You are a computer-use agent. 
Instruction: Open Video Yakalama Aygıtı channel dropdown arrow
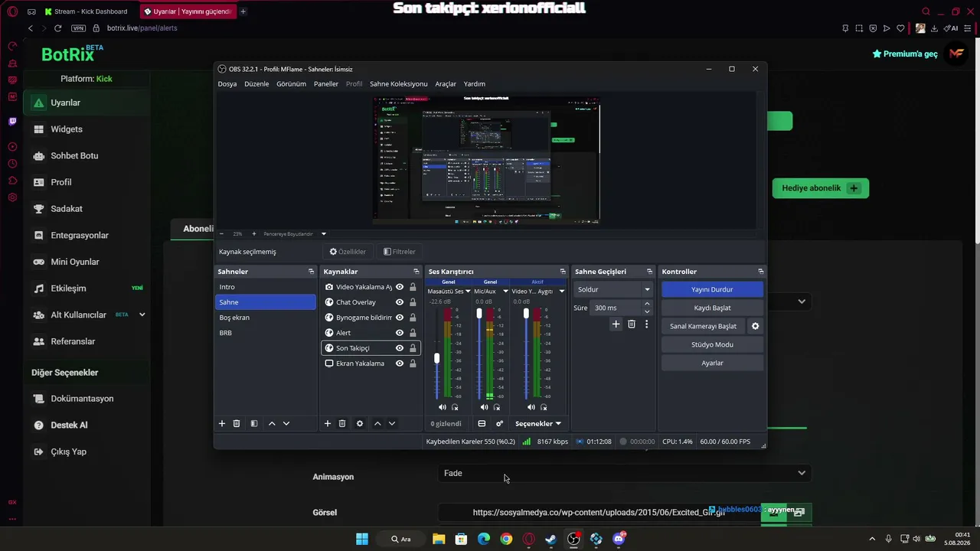(x=561, y=292)
